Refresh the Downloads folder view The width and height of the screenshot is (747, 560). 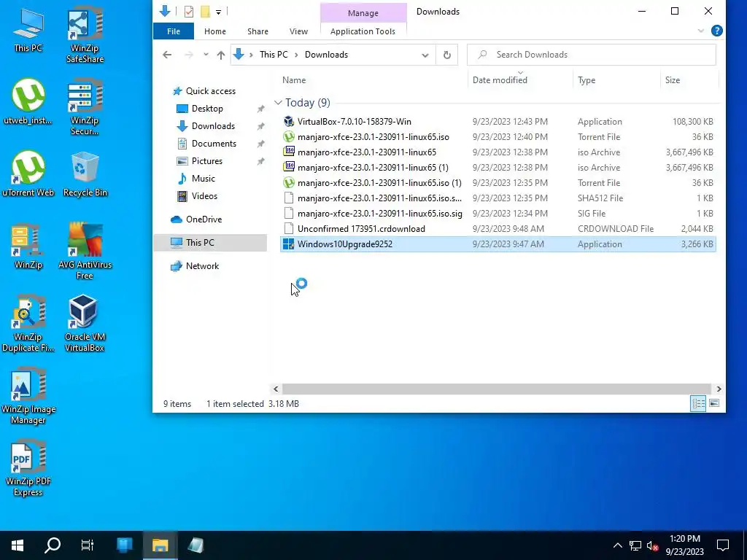pos(447,55)
